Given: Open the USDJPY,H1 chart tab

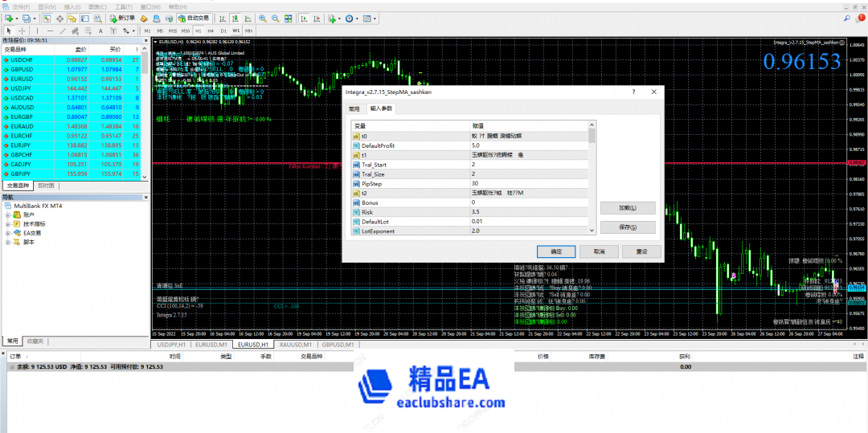Looking at the screenshot, I should (171, 345).
